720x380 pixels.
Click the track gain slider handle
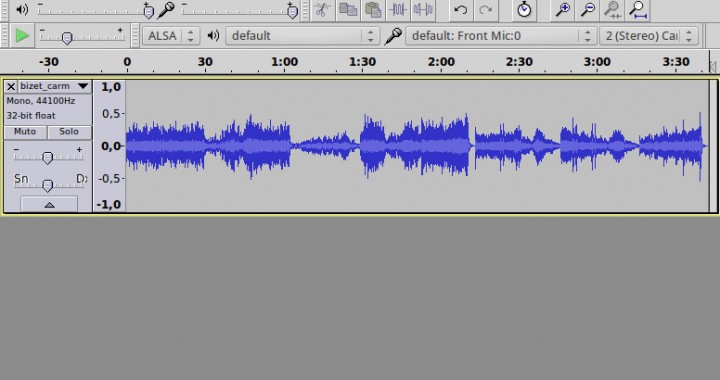(47, 158)
